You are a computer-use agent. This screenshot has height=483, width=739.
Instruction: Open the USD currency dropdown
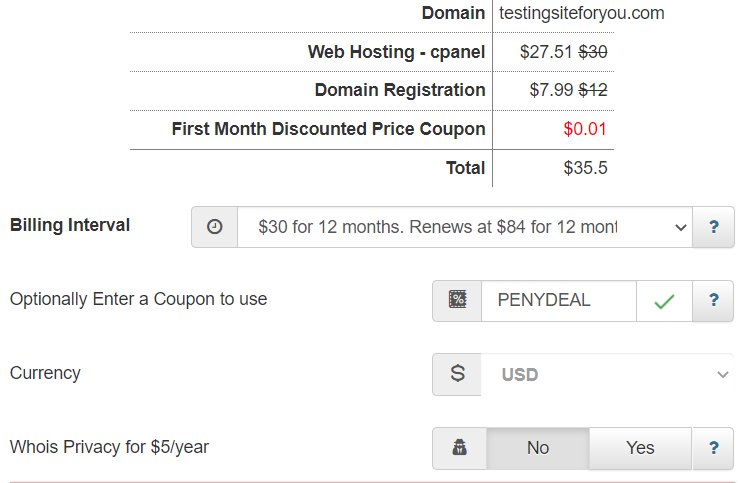click(x=607, y=375)
